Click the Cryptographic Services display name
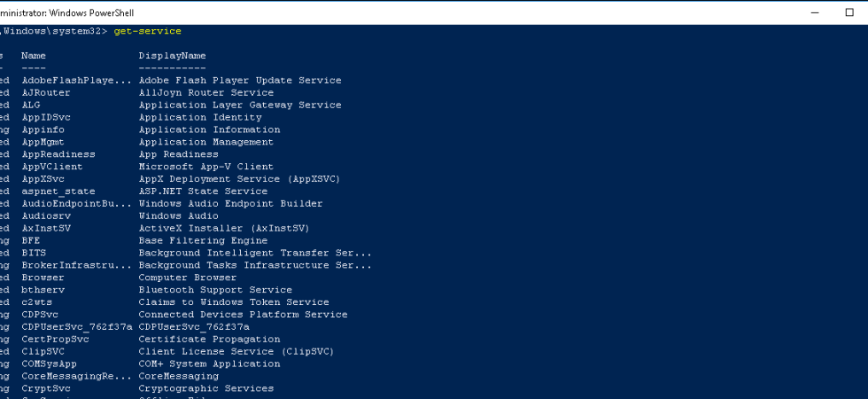 pyautogui.click(x=205, y=388)
